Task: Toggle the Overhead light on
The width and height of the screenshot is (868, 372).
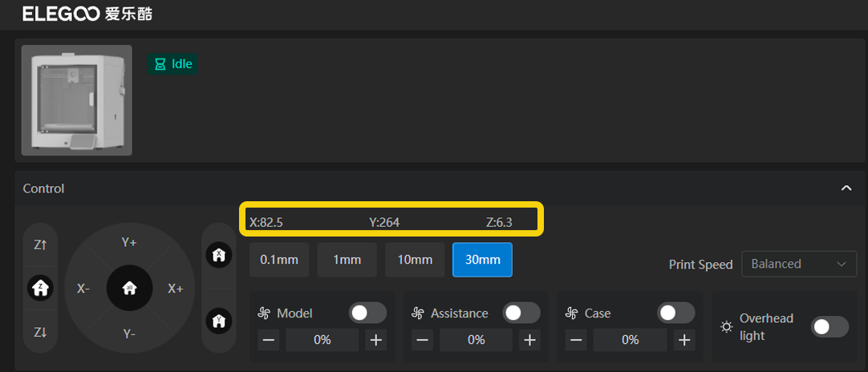Action: tap(829, 326)
